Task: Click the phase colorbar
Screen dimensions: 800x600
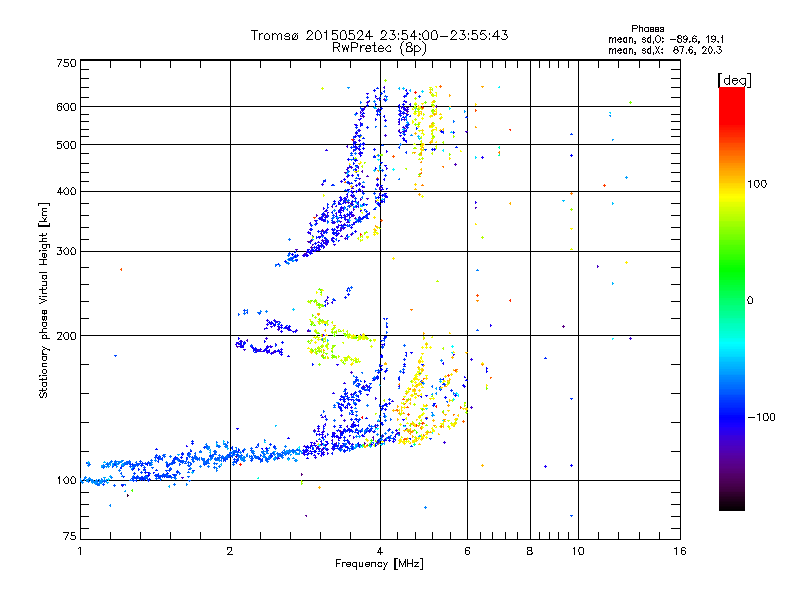Action: click(x=732, y=298)
